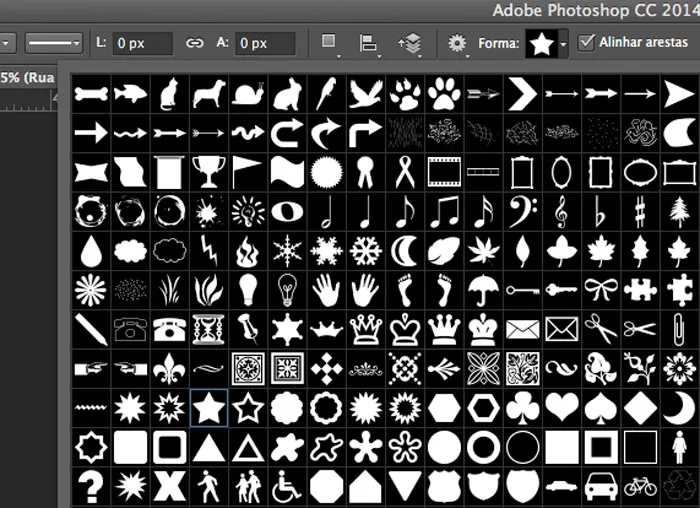Select the pine tree shape
The width and height of the screenshot is (700, 508).
[679, 211]
